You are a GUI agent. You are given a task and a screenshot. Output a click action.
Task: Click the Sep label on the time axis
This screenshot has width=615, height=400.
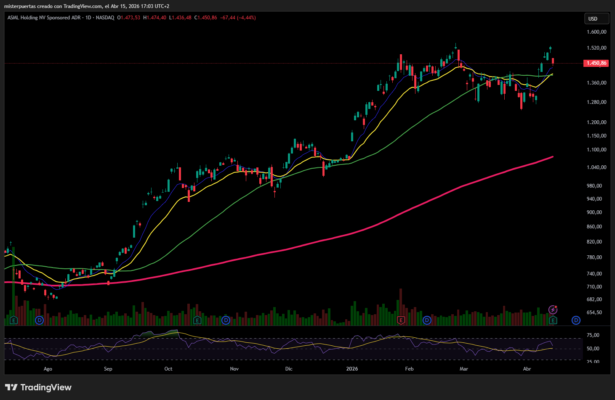pyautogui.click(x=108, y=368)
